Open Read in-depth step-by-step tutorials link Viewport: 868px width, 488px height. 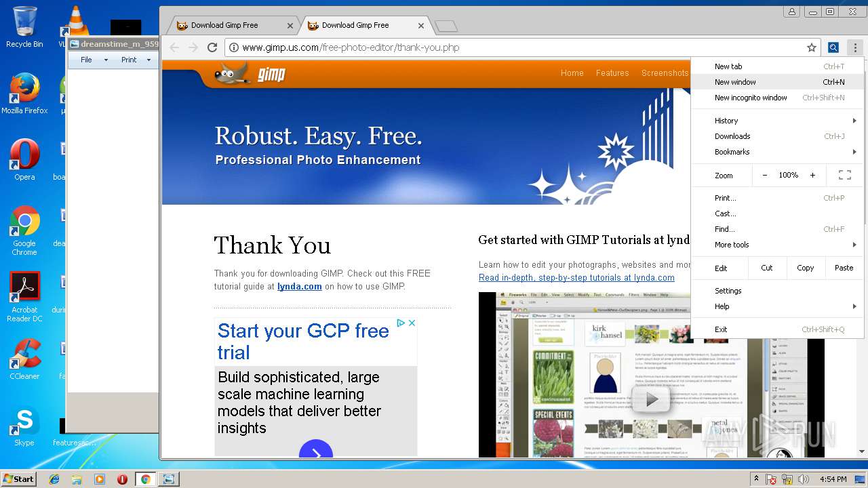[x=576, y=278]
